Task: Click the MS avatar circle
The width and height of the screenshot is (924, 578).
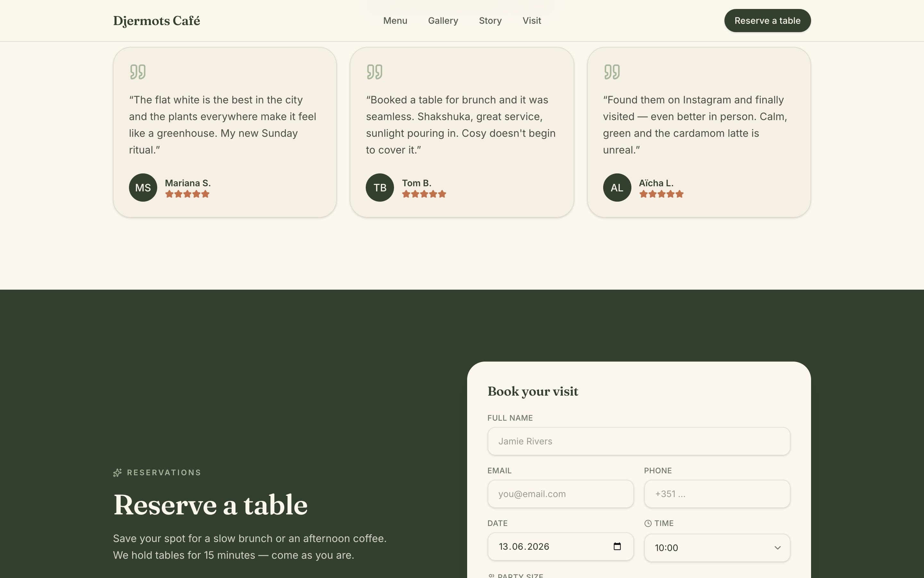Action: click(x=143, y=188)
